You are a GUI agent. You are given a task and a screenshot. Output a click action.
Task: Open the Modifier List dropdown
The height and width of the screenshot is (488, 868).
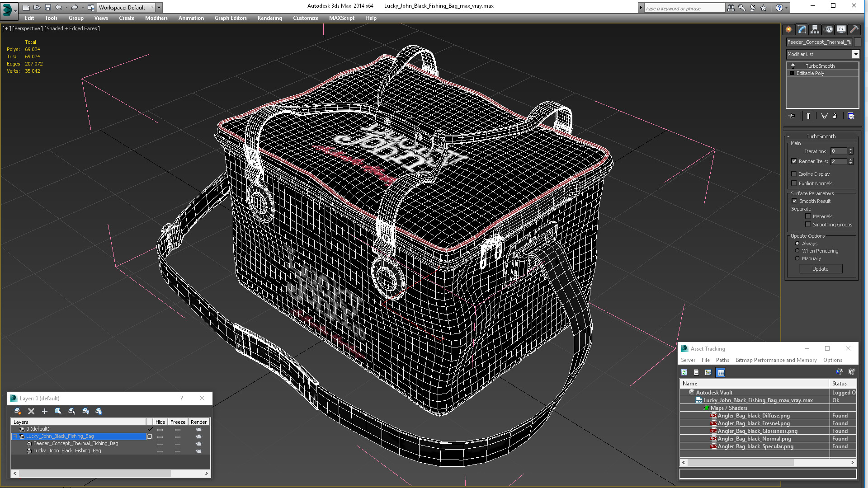(x=855, y=54)
